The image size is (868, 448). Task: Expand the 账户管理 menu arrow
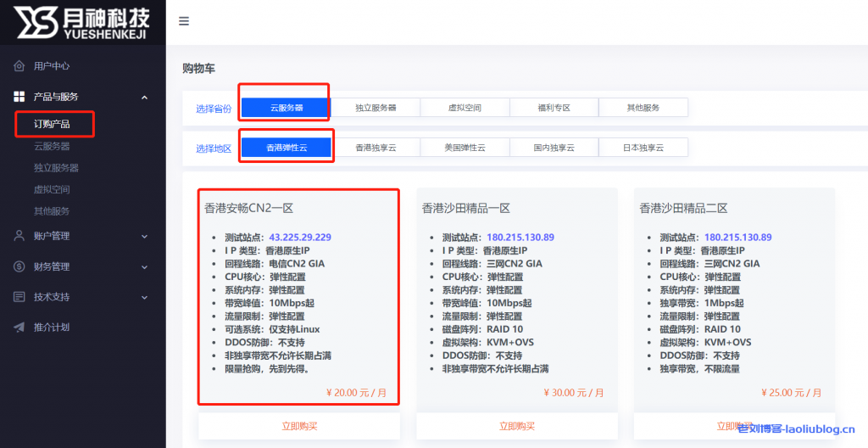(x=144, y=236)
